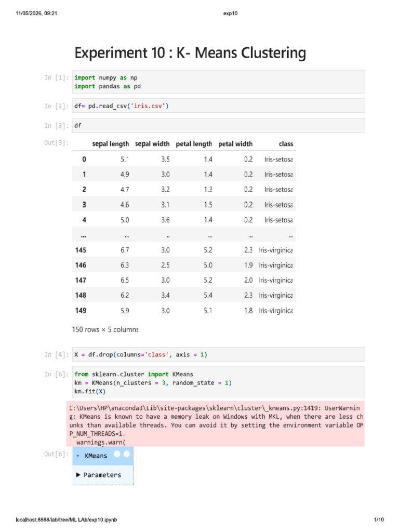Viewport: 399px width, 532px height.
Task: Expand the Parameters section
Action: [99, 475]
